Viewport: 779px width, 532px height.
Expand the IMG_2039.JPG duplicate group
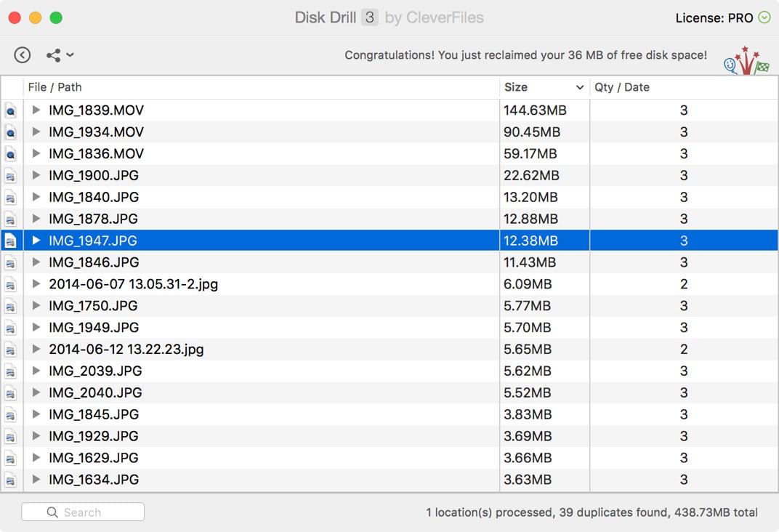[36, 371]
